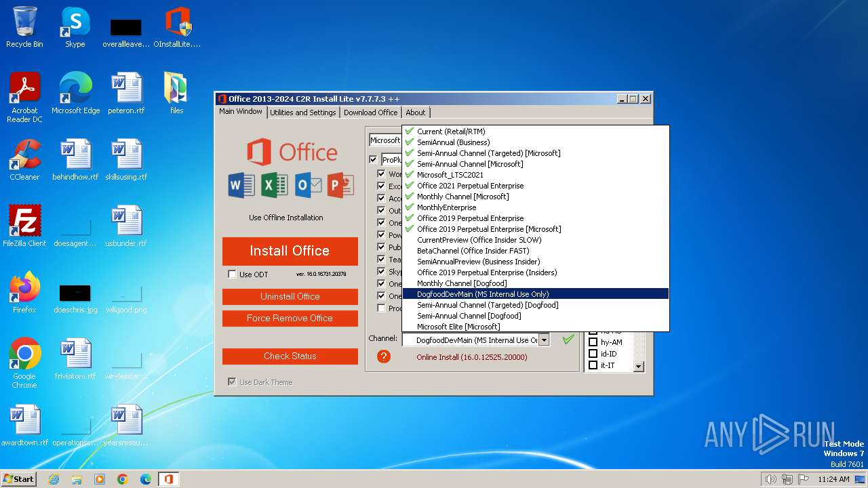Select the behindhow.rtf file icon
Viewport: 868px width, 488px height.
(75, 159)
